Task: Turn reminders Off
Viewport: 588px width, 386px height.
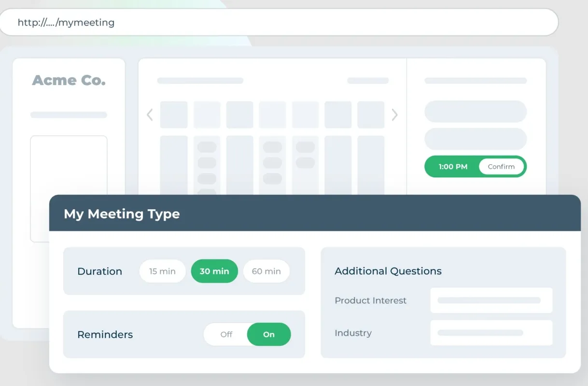Action: click(226, 334)
